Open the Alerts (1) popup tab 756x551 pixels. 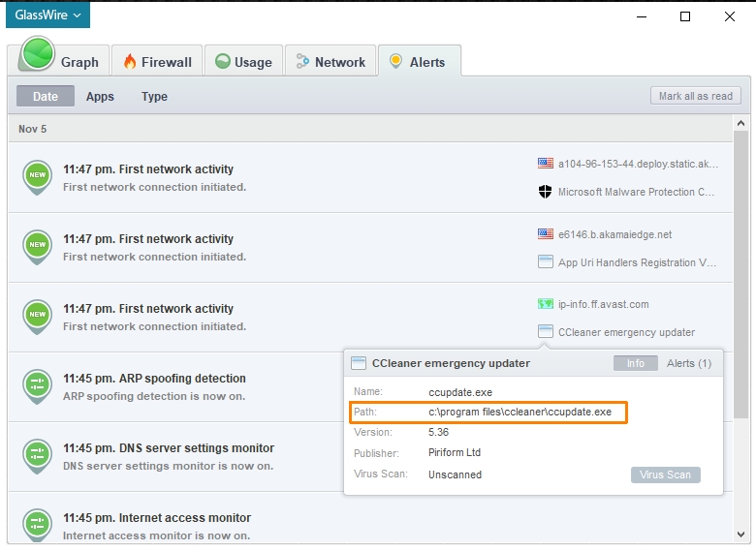point(689,363)
